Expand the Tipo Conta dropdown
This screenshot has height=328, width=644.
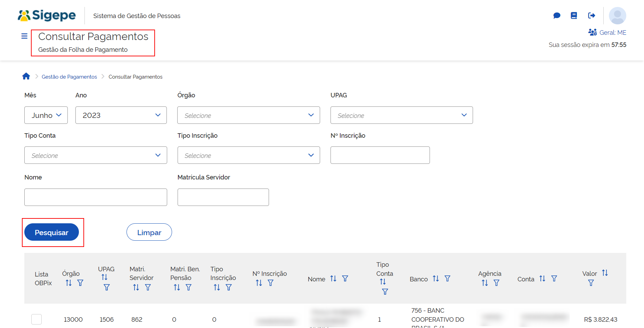[96, 155]
